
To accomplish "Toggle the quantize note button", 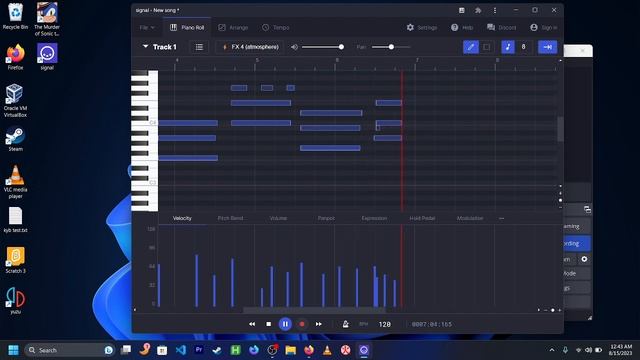I will pyautogui.click(x=508, y=47).
